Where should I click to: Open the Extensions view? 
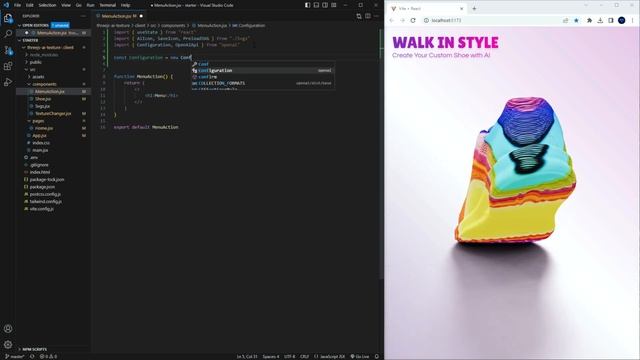pos(8,66)
